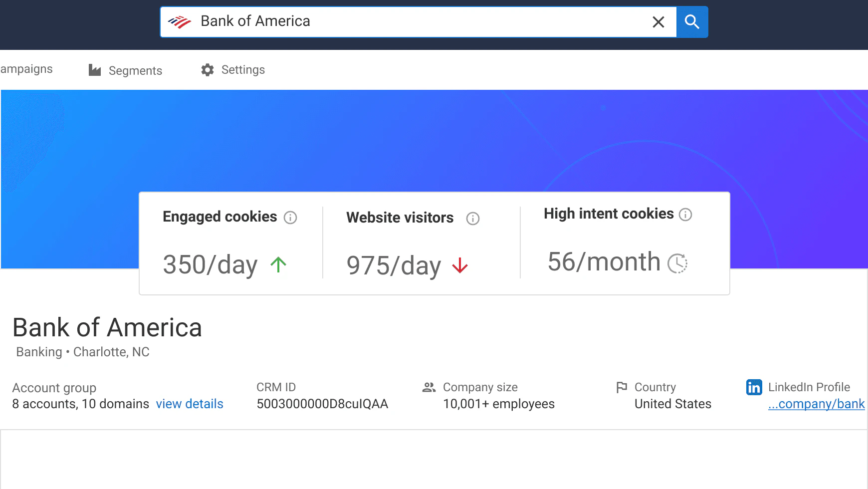Screen dimensions: 868x489
Task: Clear the search with the X icon
Action: click(658, 21)
